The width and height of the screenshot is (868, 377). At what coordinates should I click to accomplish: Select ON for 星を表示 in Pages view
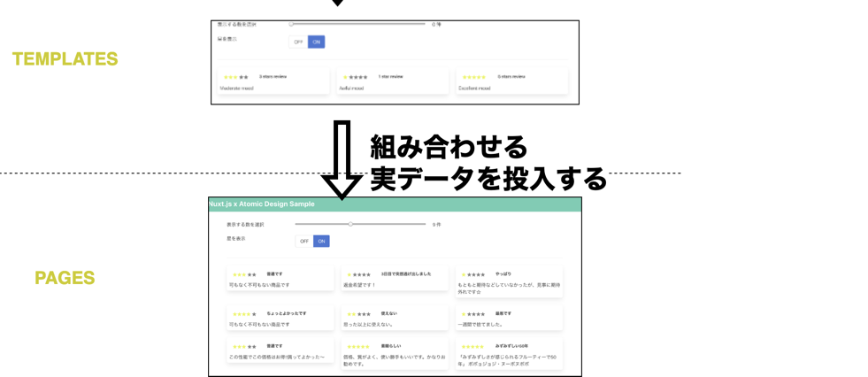[321, 241]
